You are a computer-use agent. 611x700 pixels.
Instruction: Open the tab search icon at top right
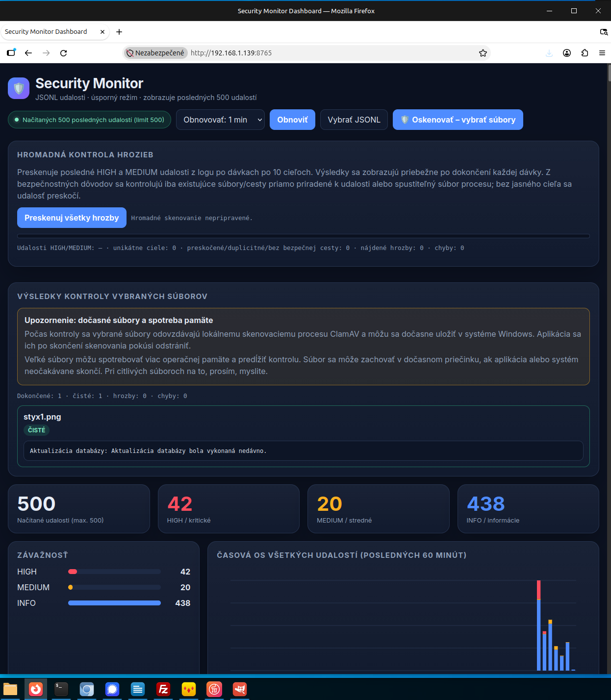coord(604,32)
